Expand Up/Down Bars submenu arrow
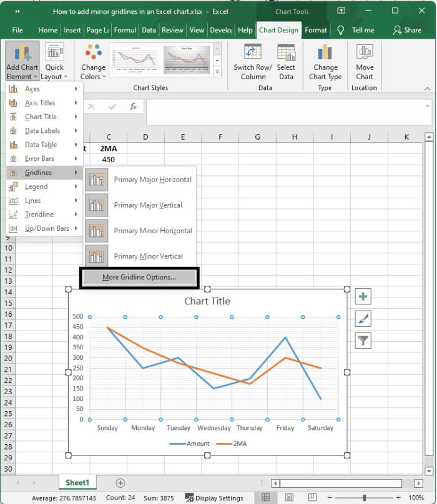 pyautogui.click(x=76, y=228)
